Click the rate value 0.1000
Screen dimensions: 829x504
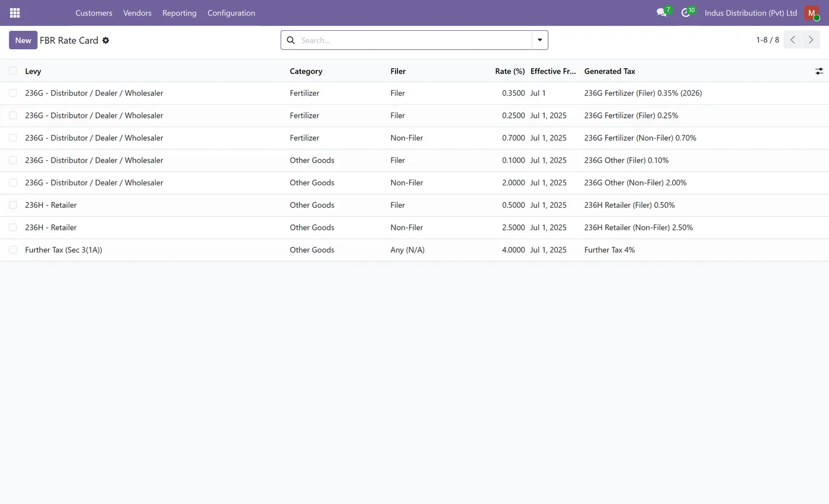pyautogui.click(x=513, y=160)
